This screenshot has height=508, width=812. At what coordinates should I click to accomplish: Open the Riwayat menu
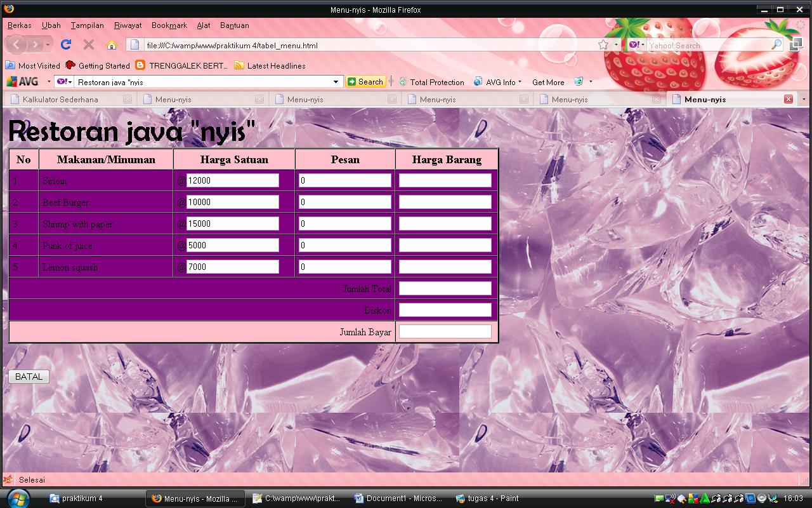[x=128, y=25]
